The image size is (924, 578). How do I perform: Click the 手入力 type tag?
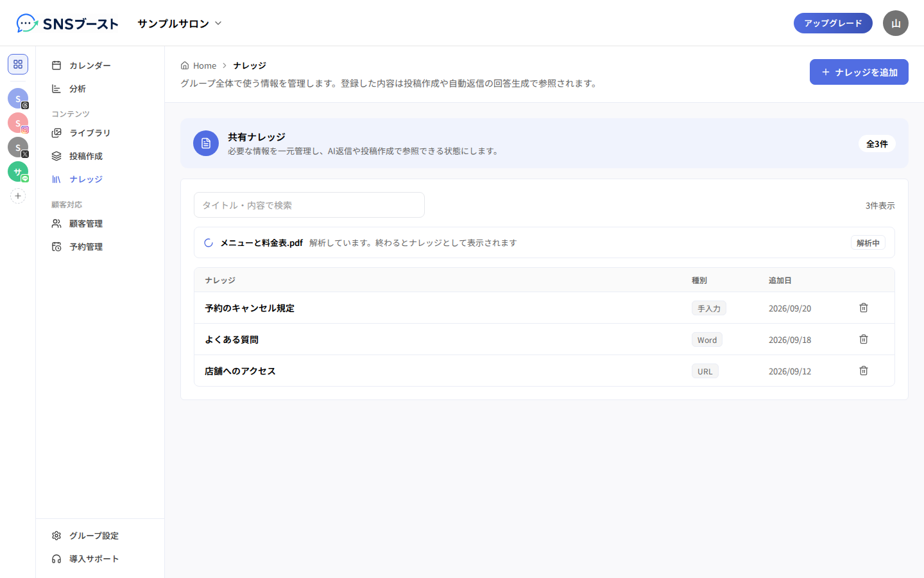point(709,308)
